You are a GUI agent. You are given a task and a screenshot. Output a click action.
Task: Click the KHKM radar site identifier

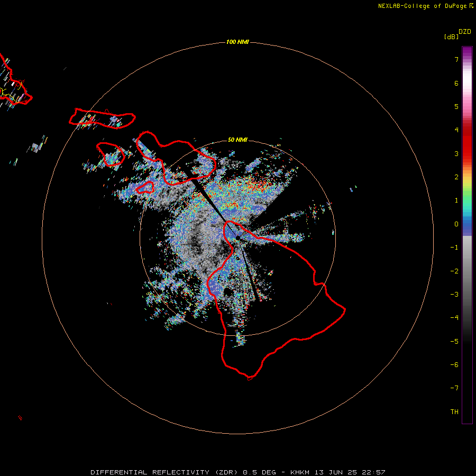point(300,472)
